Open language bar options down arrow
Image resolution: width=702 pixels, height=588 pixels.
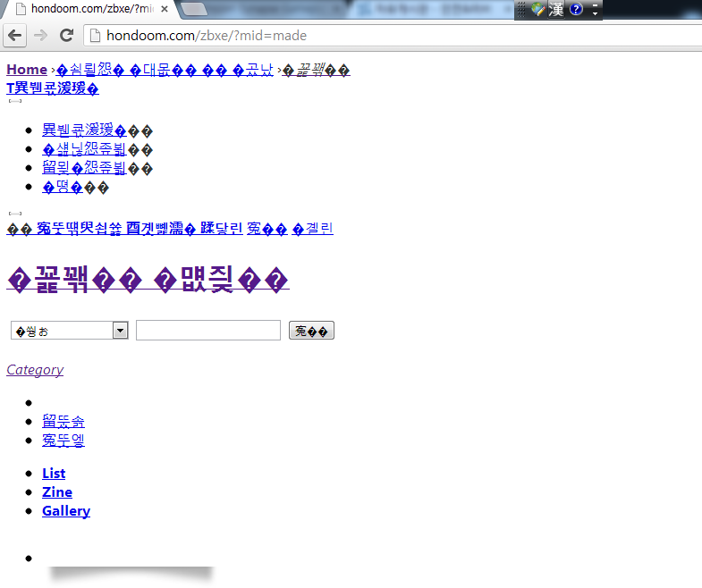(595, 14)
